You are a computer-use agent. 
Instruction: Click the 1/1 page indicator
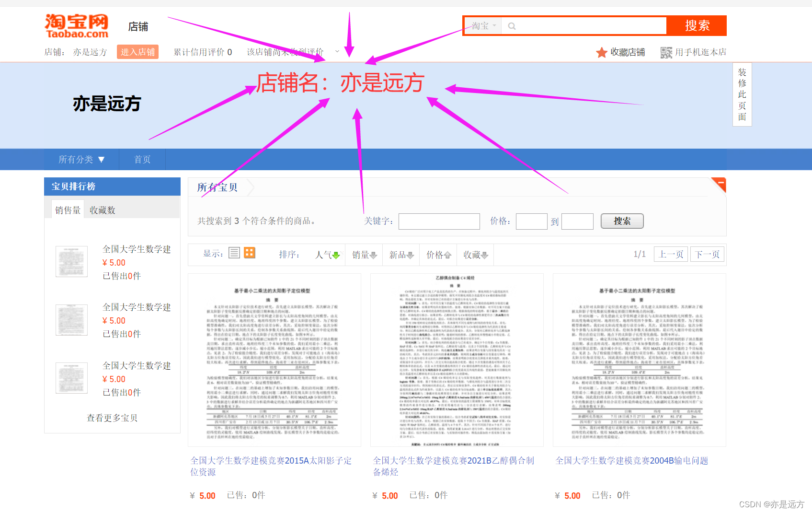click(640, 254)
